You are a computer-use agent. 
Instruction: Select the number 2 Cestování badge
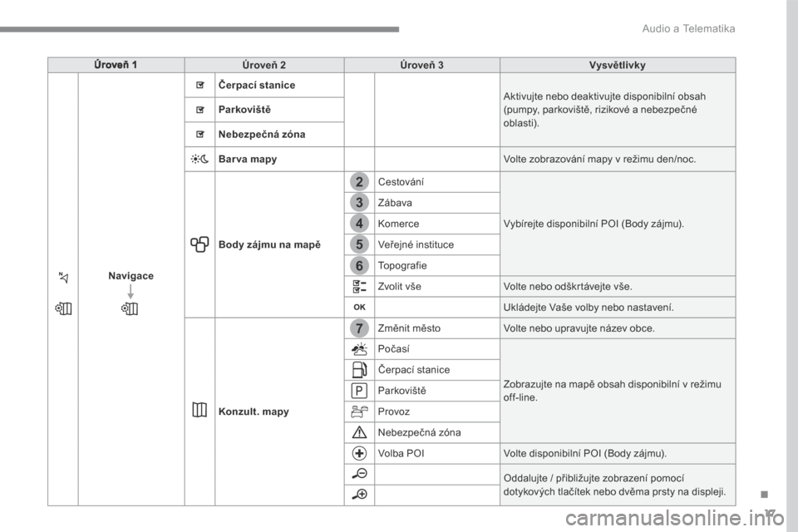(x=359, y=182)
